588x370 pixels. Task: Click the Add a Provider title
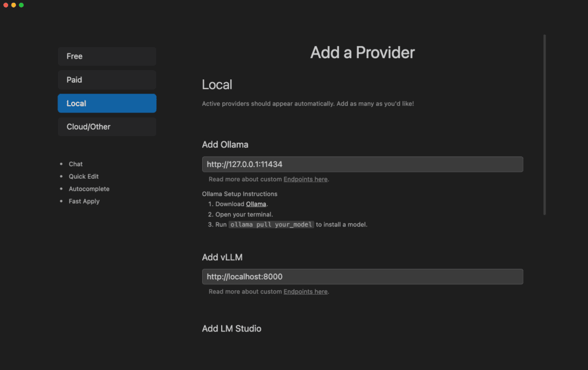pos(362,52)
